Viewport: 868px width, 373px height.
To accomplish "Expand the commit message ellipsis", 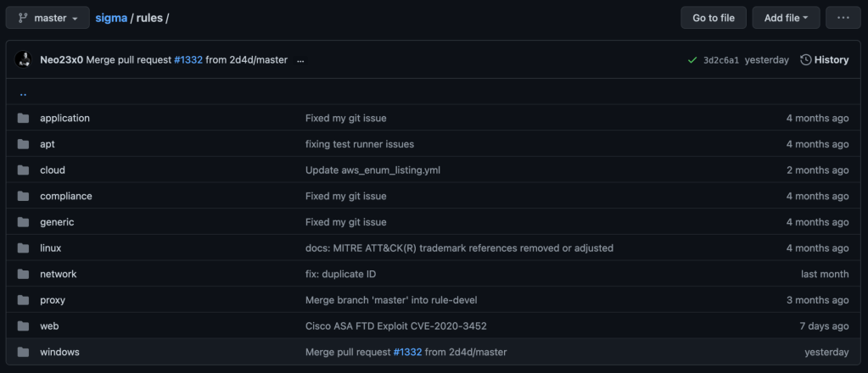I will tap(300, 60).
